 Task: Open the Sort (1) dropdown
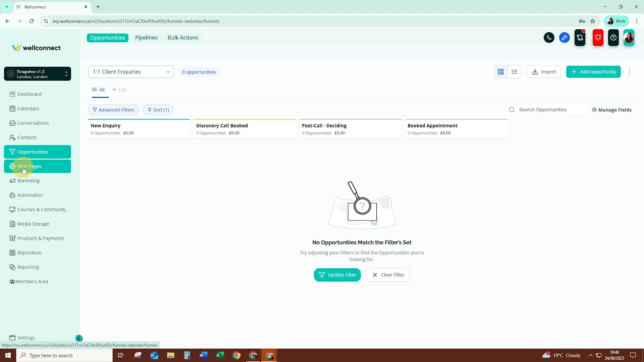click(158, 110)
